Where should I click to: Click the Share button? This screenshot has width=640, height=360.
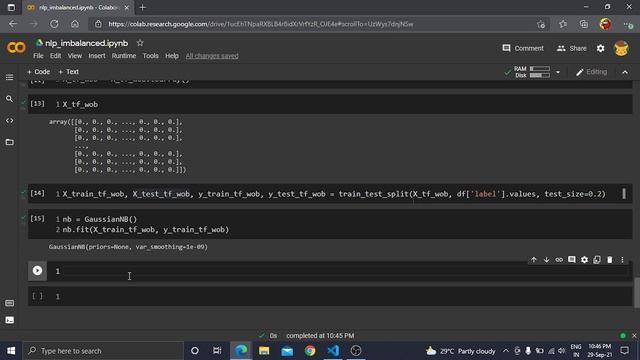coord(571,48)
